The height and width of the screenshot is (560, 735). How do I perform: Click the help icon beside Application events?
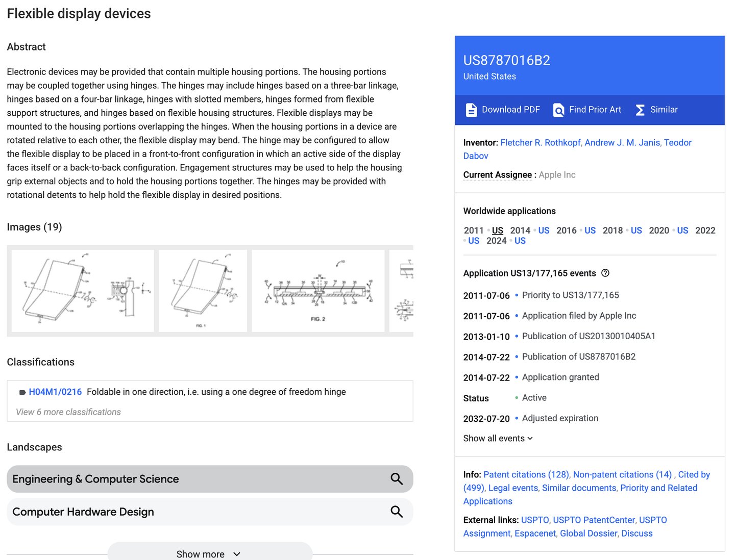coord(605,273)
